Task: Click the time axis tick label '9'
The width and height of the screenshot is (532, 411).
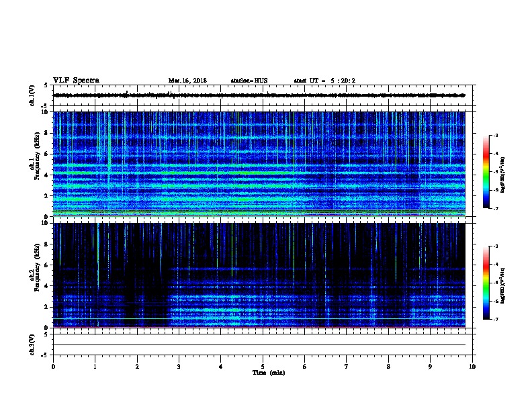Action: tap(430, 367)
